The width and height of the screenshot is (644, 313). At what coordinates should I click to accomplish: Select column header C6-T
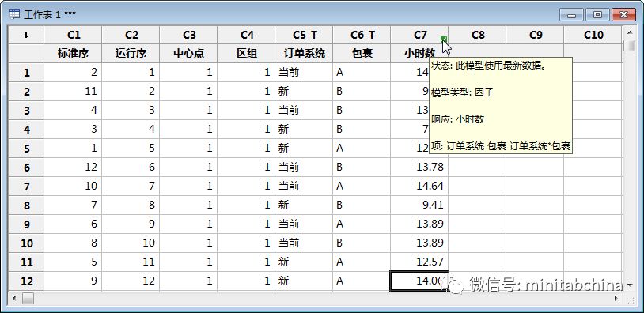[362, 36]
